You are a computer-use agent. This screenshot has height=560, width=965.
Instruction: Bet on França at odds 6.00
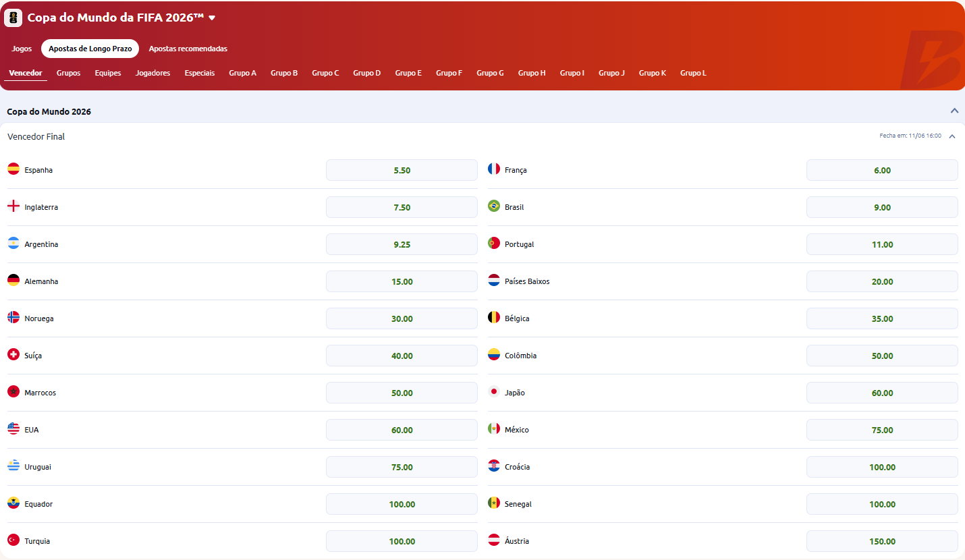(x=882, y=170)
